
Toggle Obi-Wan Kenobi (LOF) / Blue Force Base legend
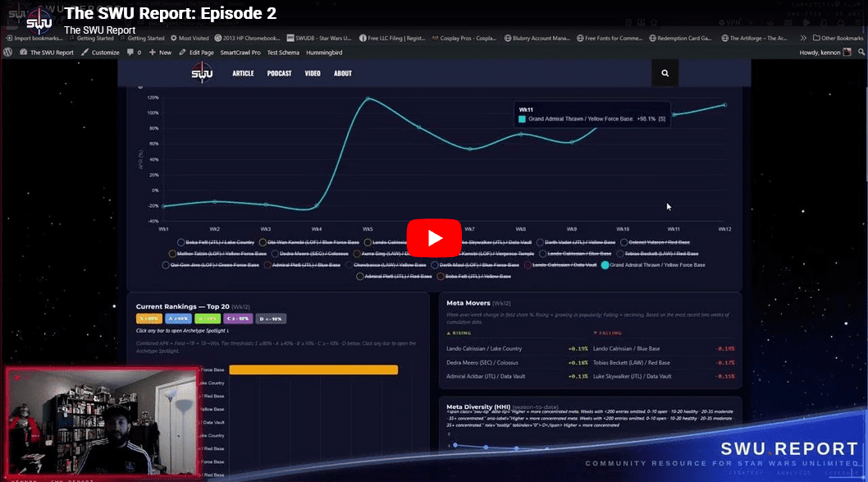[309, 242]
